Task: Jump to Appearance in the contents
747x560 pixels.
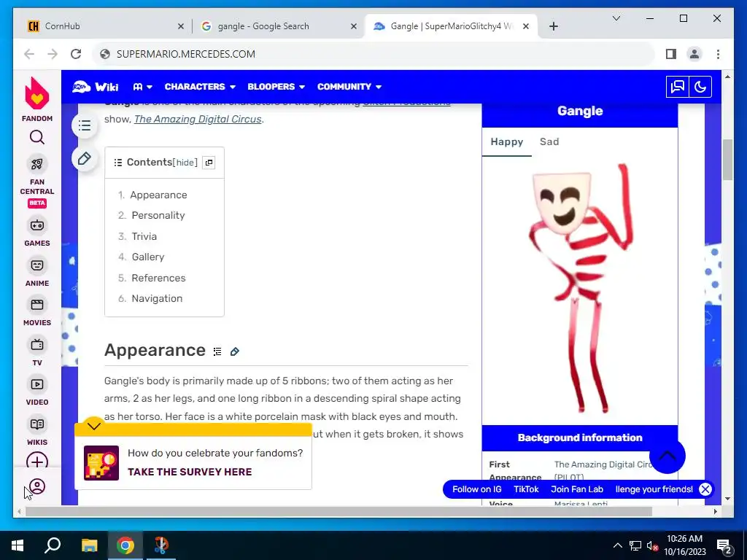Action: [x=158, y=195]
